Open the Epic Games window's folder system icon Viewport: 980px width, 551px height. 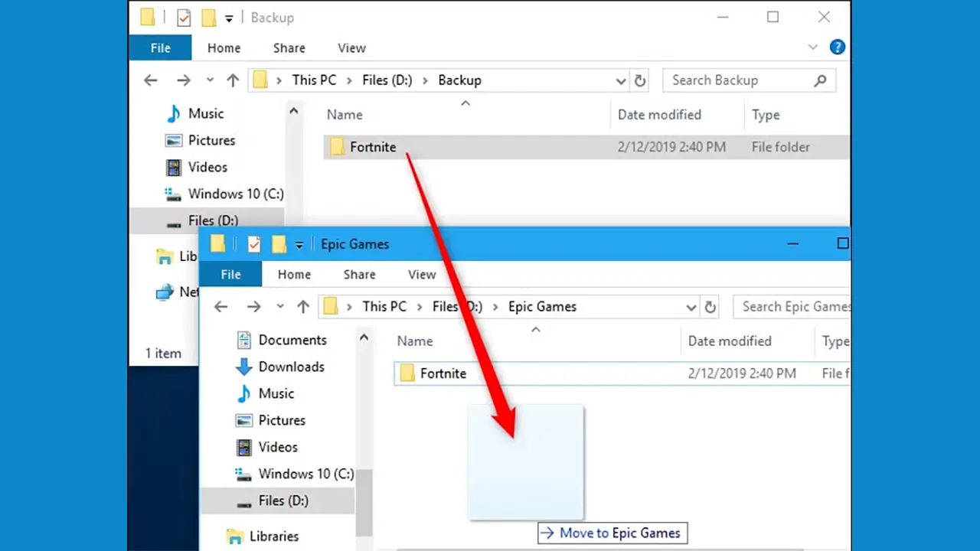[x=218, y=244]
